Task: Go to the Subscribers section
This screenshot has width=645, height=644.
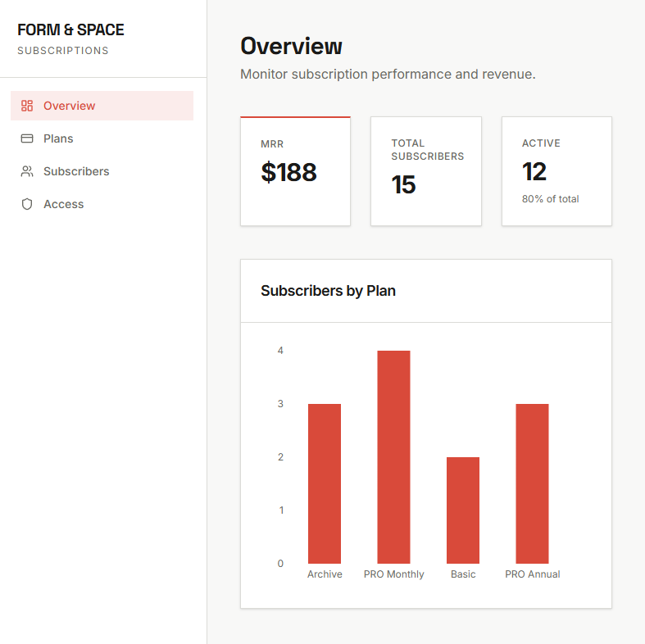Action: (x=76, y=171)
